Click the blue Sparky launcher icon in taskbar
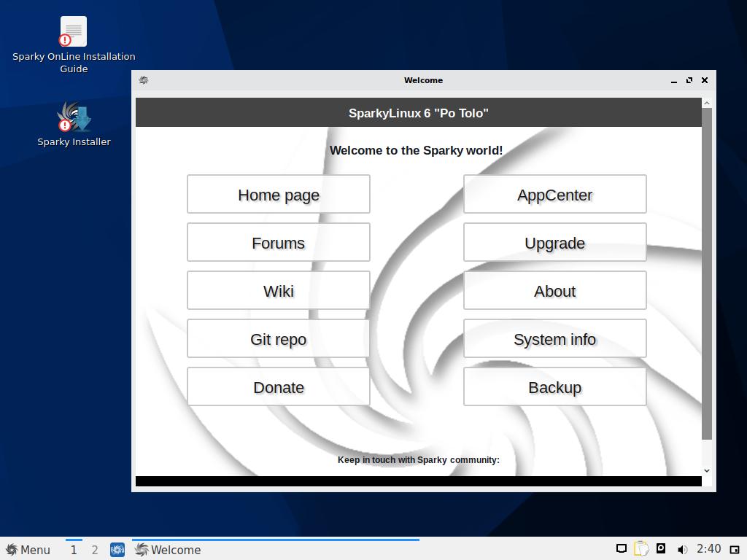This screenshot has width=747, height=560. pos(117,550)
